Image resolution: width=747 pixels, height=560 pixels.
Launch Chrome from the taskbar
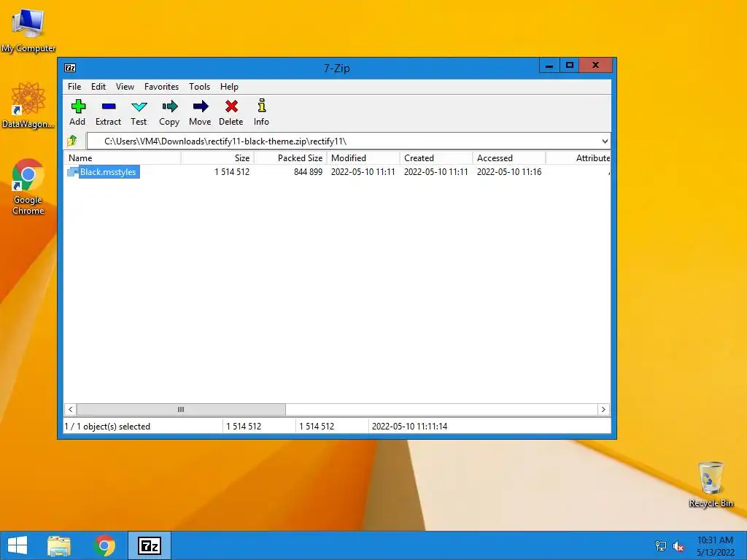click(x=104, y=545)
